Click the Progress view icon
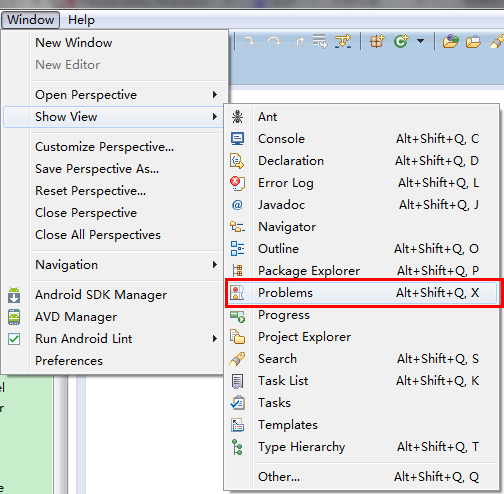Image resolution: width=504 pixels, height=494 pixels. tap(238, 316)
